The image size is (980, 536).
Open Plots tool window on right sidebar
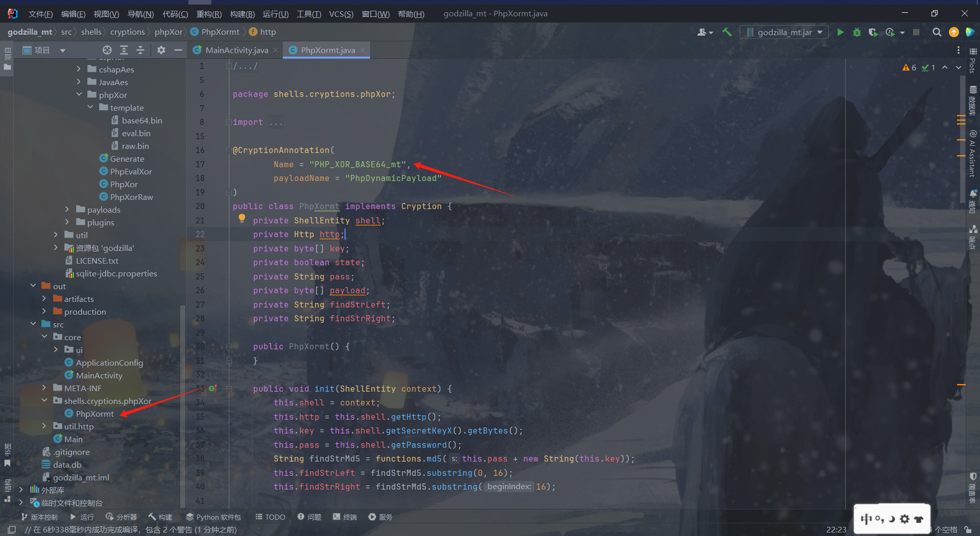(972, 61)
